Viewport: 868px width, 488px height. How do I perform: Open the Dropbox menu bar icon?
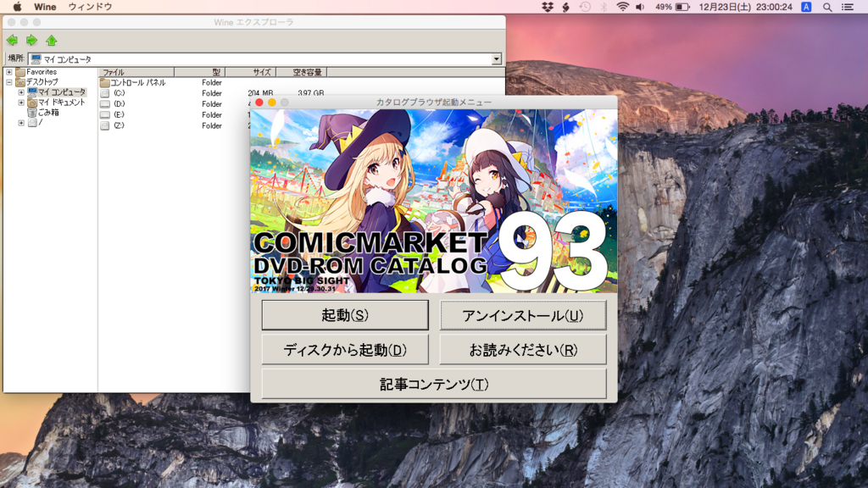click(548, 7)
